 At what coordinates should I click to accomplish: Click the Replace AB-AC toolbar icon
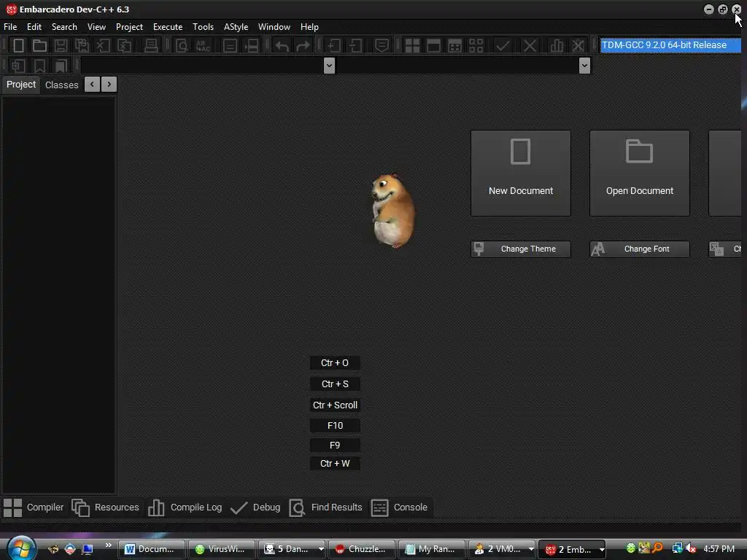[x=203, y=46]
